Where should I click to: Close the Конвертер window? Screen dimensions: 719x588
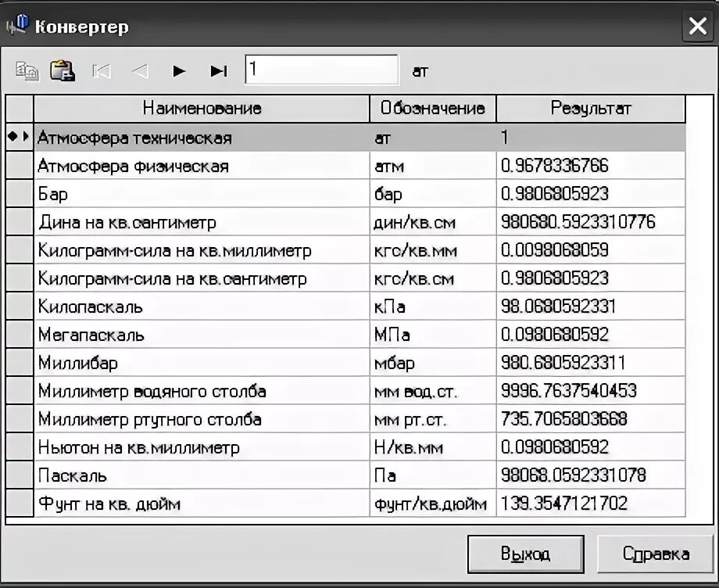pos(697,26)
